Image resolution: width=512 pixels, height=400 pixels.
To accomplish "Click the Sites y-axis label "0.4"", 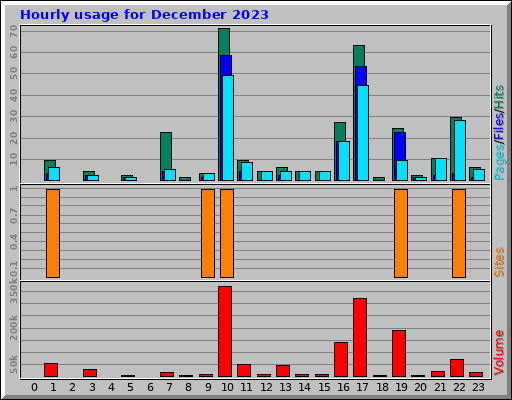I will point(14,242).
